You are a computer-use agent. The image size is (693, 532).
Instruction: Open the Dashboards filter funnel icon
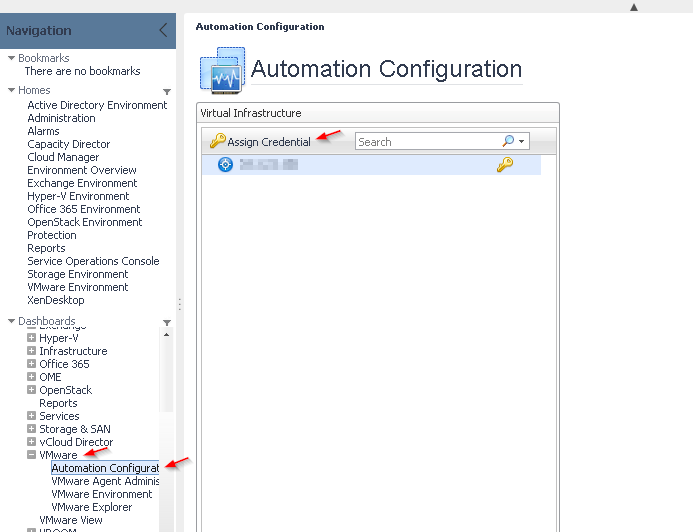pos(167,323)
